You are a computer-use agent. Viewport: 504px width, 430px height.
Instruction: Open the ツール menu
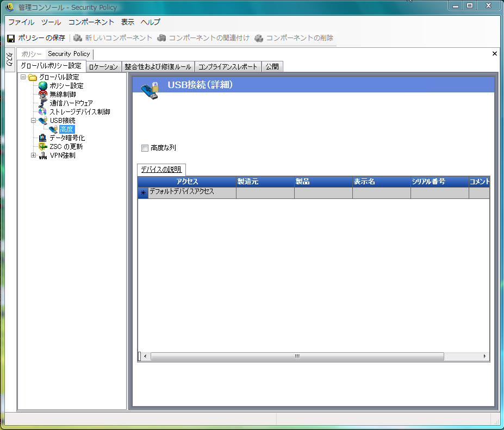click(x=51, y=22)
